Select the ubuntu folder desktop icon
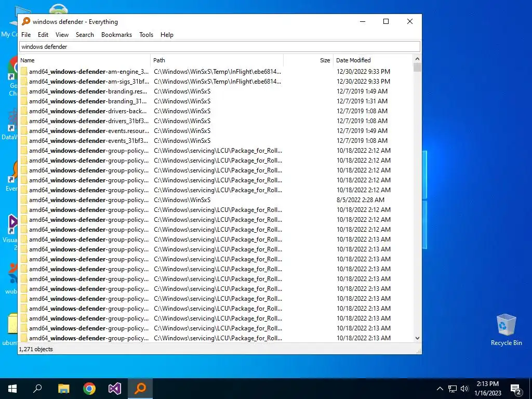Screen dimensions: 532x399 tap(10, 329)
